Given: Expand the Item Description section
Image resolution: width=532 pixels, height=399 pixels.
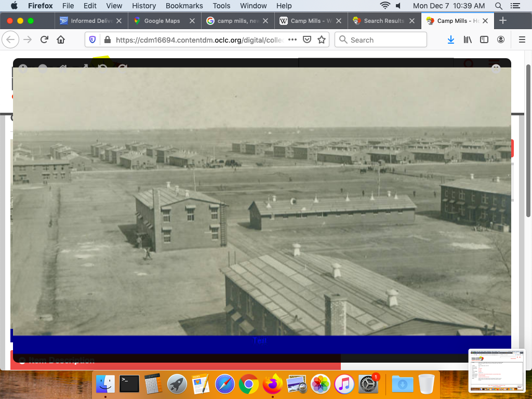Looking at the screenshot, I should [x=57, y=360].
